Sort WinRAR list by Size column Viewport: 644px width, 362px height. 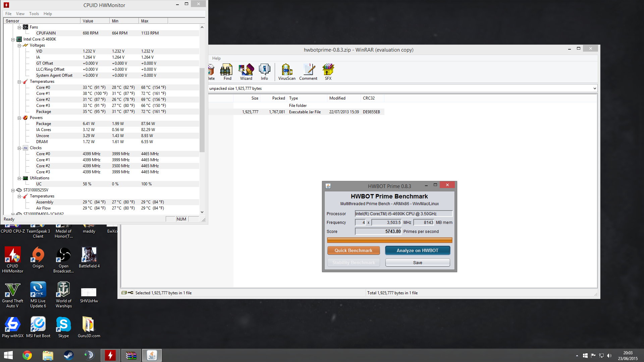tap(247, 98)
